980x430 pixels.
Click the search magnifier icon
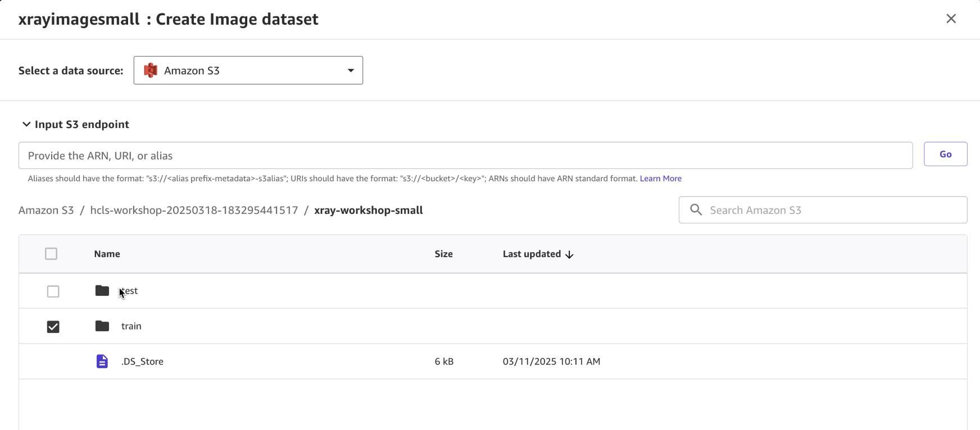pyautogui.click(x=696, y=210)
